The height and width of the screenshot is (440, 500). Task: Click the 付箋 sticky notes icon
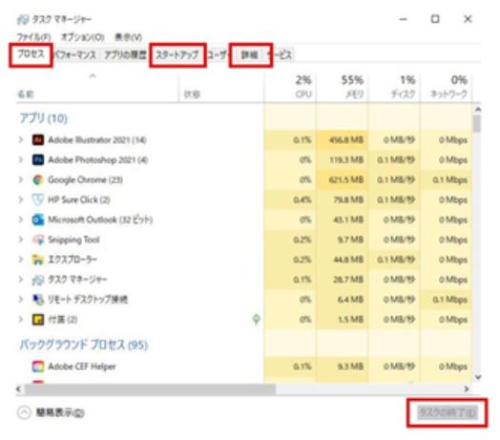tap(38, 320)
